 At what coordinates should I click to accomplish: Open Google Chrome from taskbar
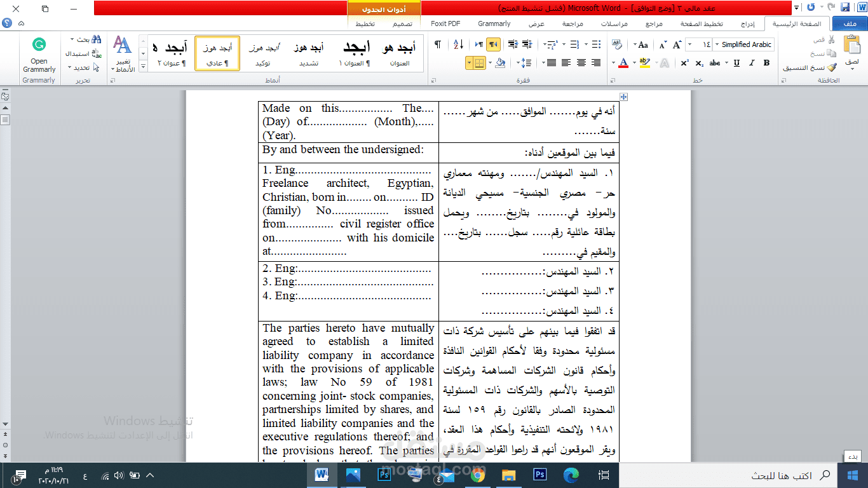coord(477,475)
